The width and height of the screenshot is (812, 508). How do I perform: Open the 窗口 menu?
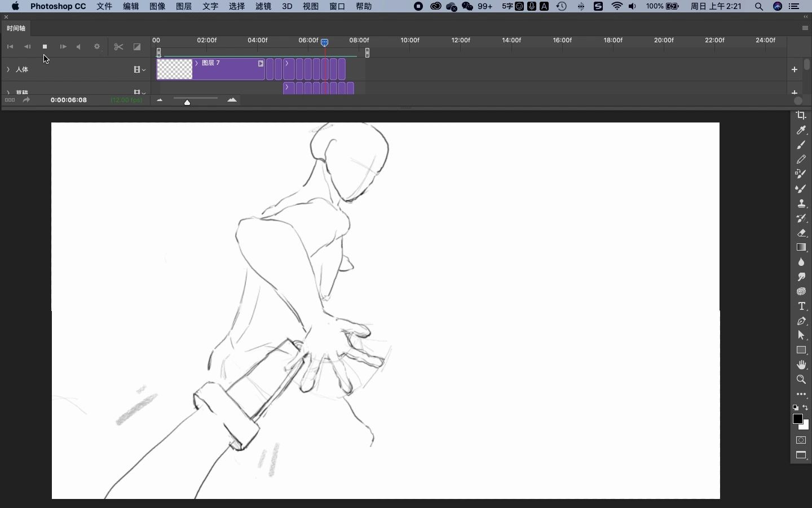(x=337, y=6)
